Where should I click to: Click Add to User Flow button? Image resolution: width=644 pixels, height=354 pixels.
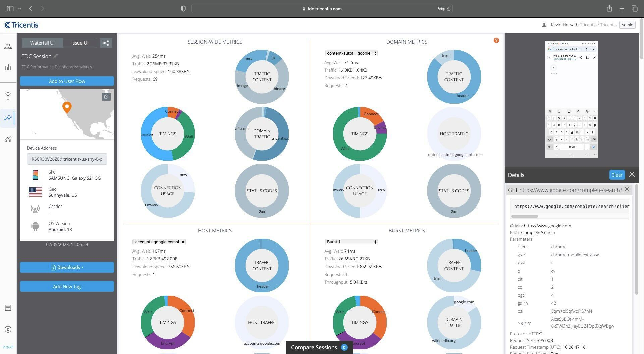point(67,81)
